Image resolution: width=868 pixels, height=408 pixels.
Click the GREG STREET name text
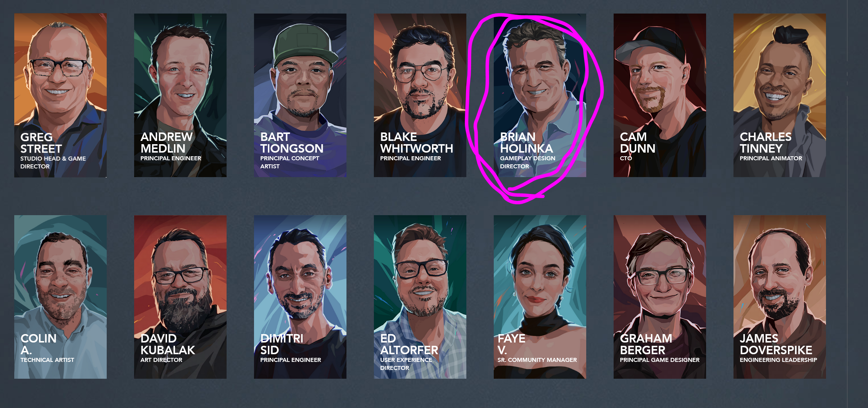[x=41, y=143]
